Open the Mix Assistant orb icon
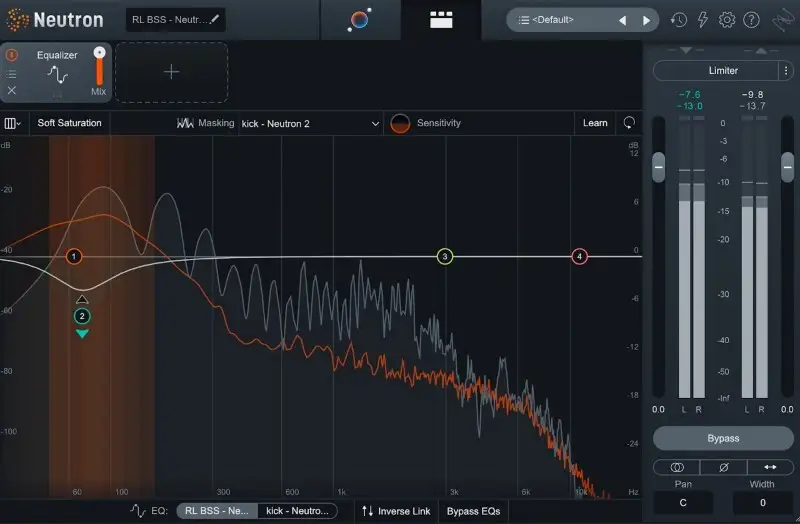The height and width of the screenshot is (524, 800). click(359, 20)
